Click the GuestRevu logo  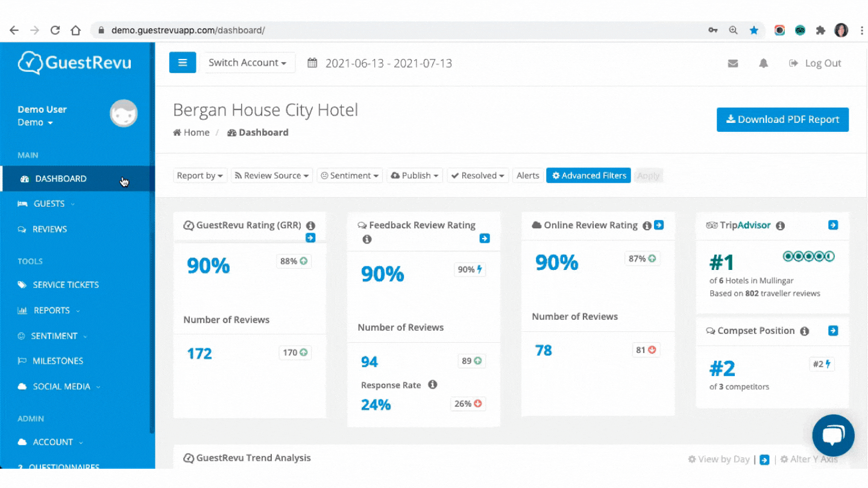74,63
